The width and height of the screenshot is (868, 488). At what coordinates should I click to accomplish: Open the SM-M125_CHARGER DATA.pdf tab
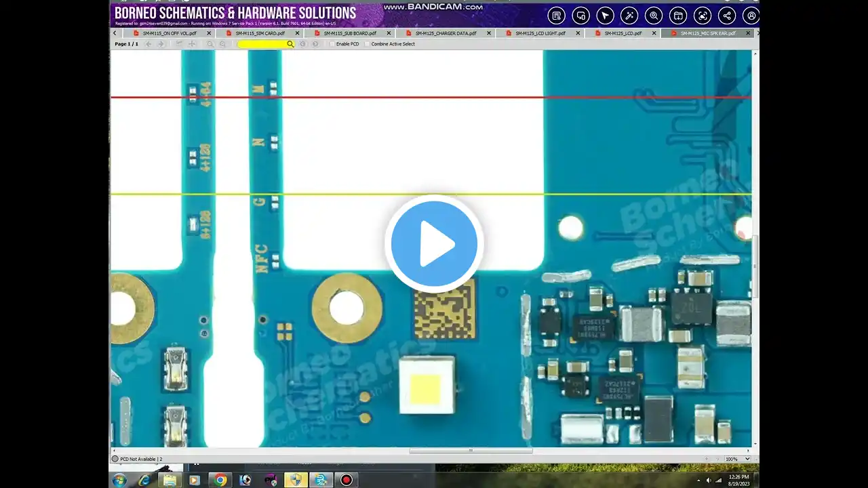[x=446, y=33]
